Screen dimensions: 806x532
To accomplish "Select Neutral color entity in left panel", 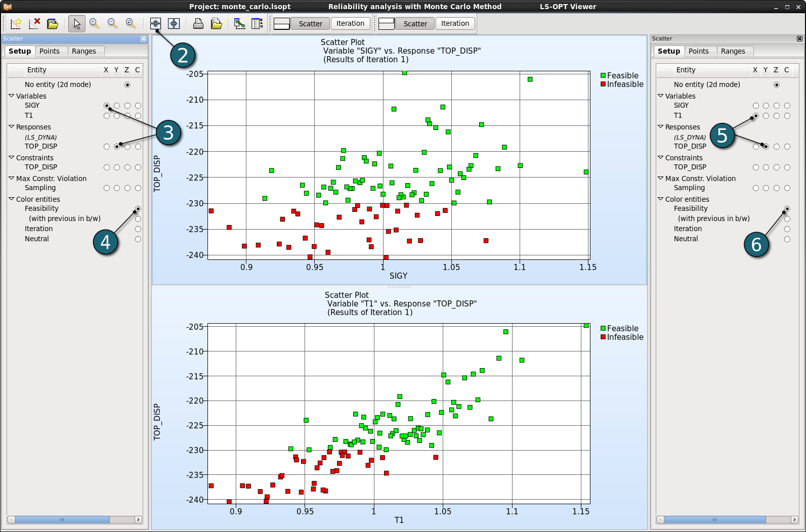I will pyautogui.click(x=138, y=239).
